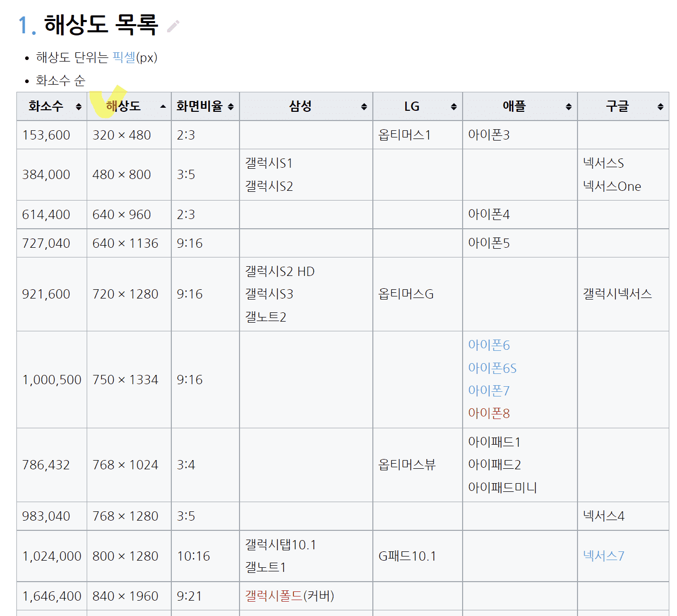This screenshot has height=616, width=677.
Task: Click the 갤럭시S1 text
Action: tap(269, 163)
